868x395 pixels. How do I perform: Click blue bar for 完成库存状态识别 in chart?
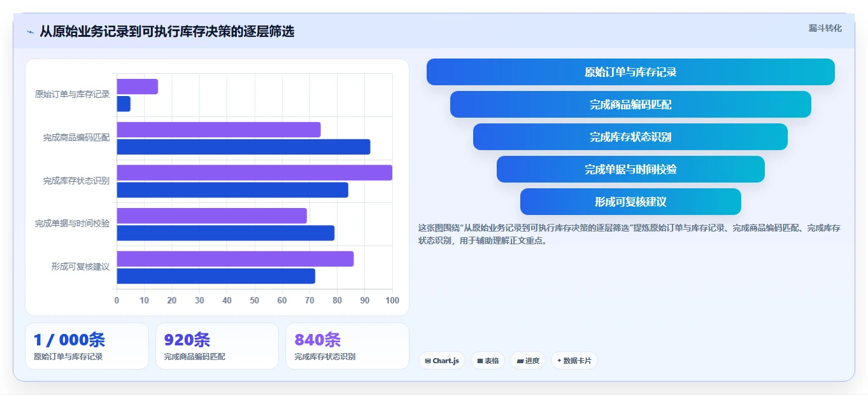pos(232,190)
